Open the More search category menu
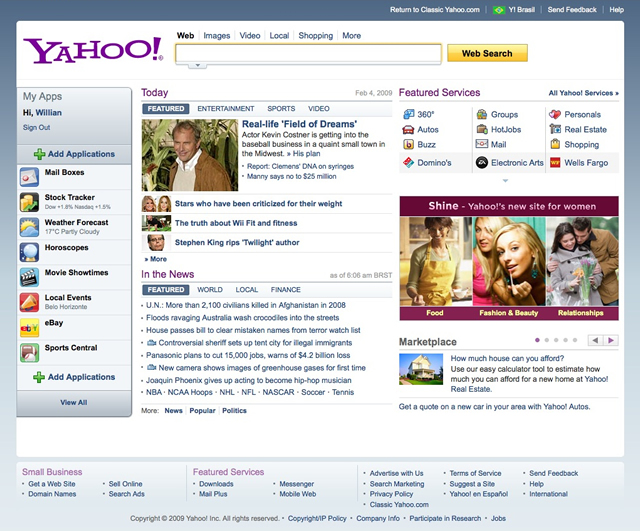The height and width of the screenshot is (531, 640). click(351, 36)
